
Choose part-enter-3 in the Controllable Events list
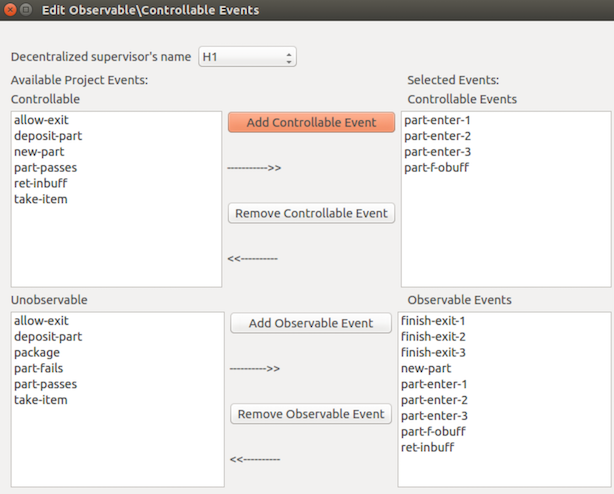437,152
